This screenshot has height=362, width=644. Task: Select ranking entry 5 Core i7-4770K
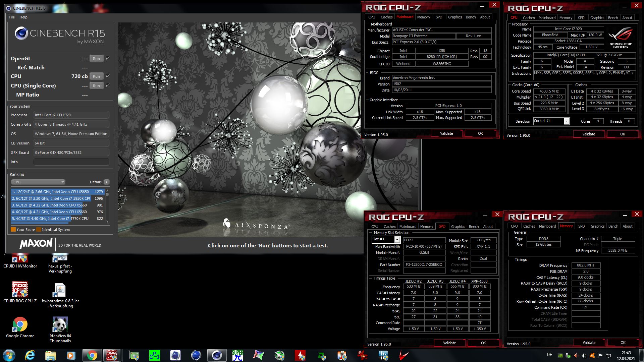pyautogui.click(x=57, y=219)
